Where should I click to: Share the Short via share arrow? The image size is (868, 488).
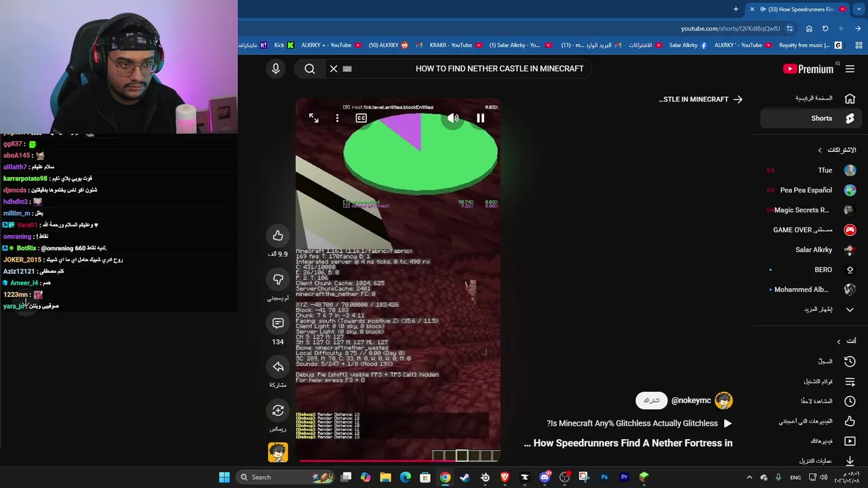coord(278,367)
